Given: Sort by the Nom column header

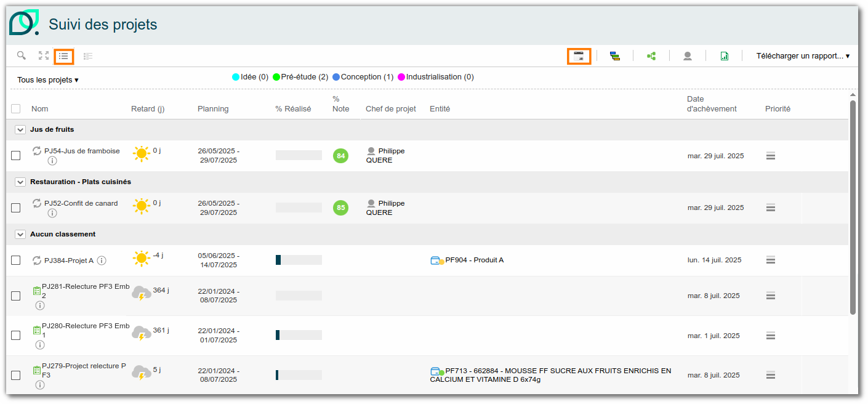Looking at the screenshot, I should (x=40, y=109).
